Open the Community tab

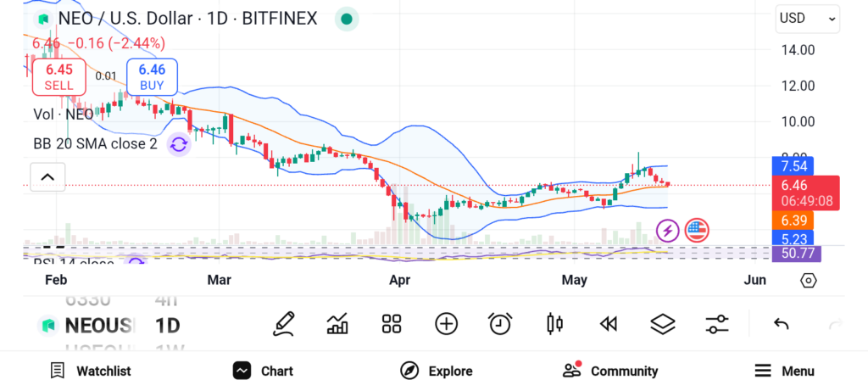click(x=610, y=371)
